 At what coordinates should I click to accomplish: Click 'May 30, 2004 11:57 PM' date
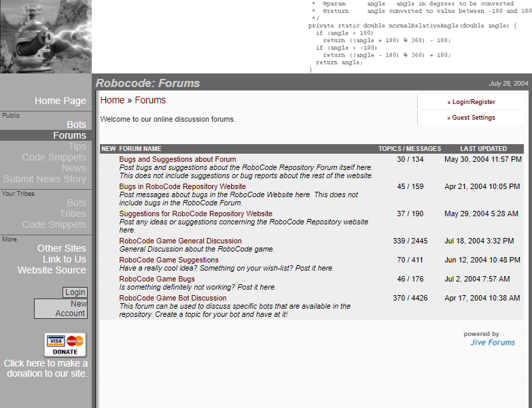pos(483,159)
